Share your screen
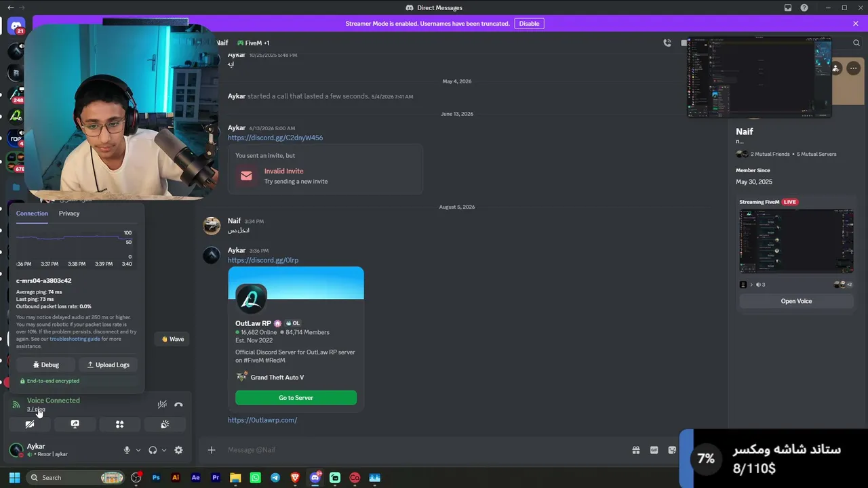Screen dimensions: 868x488 75,424
